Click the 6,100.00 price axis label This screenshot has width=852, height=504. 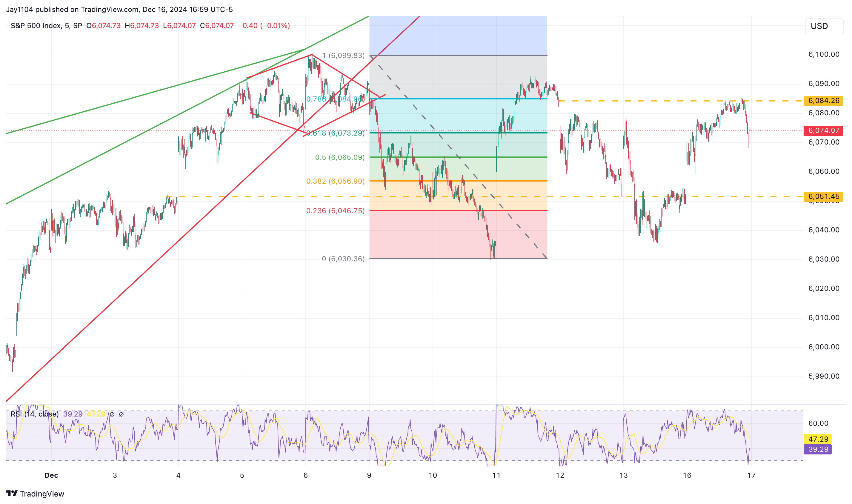823,54
